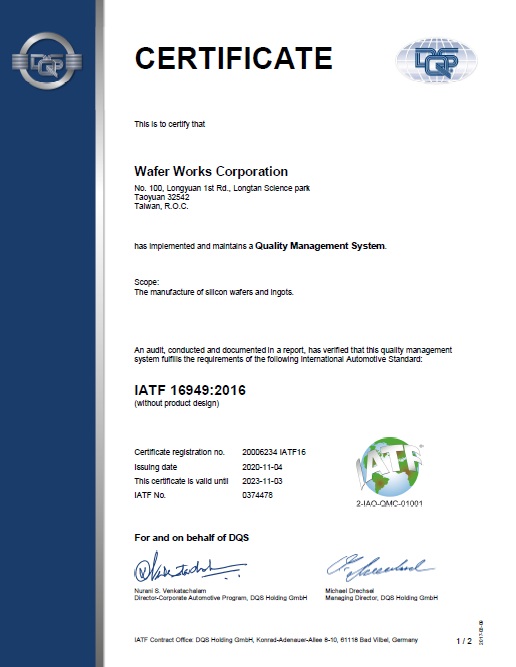516x667 pixels.
Task: Click 'This certificate is valid until' label
Action: pos(181,481)
